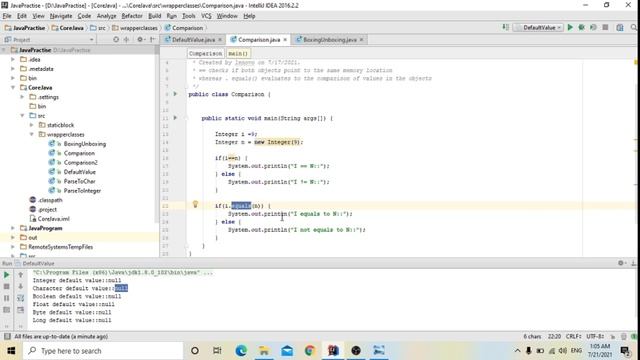The width and height of the screenshot is (640, 360).
Task: Open Project Structure from the main toolbar
Action: point(620,27)
